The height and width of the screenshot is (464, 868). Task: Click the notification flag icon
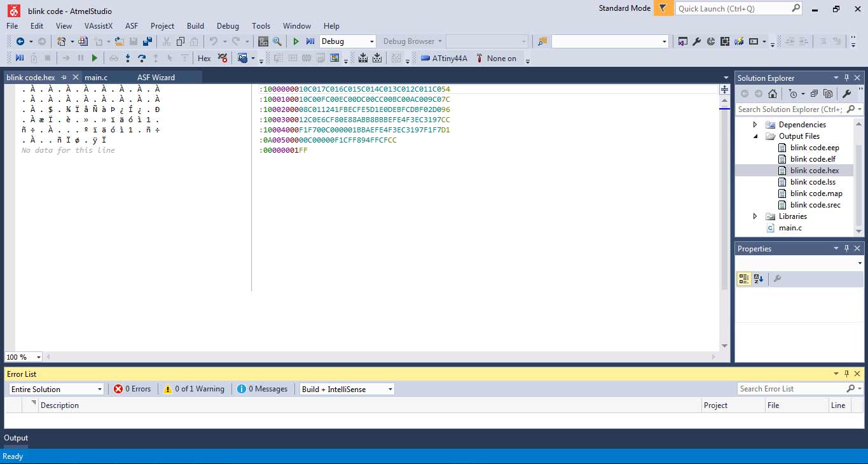[x=663, y=8]
